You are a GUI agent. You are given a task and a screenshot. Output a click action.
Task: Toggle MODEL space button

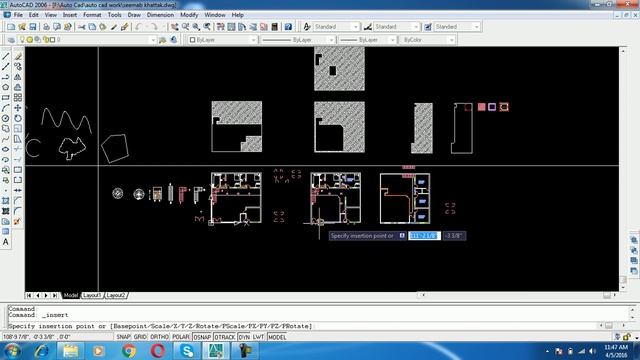coord(277,337)
